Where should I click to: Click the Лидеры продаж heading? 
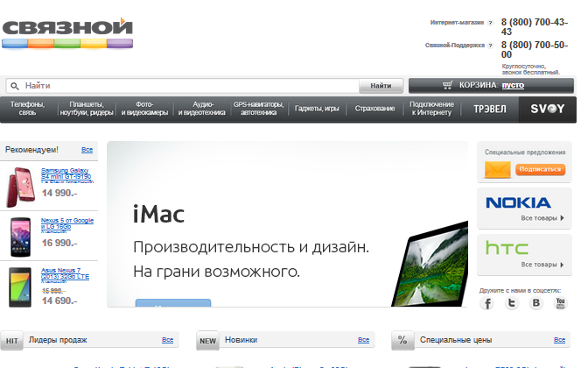click(58, 340)
